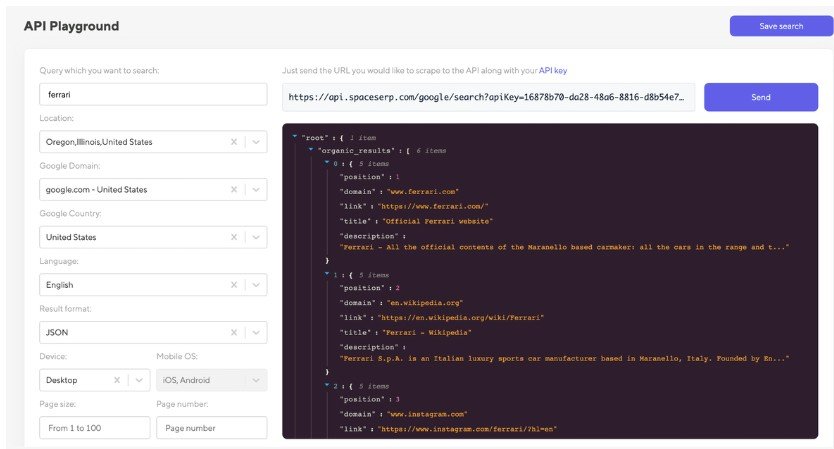Viewport: 834px width, 449px height.
Task: Click the Send button
Action: point(761,97)
